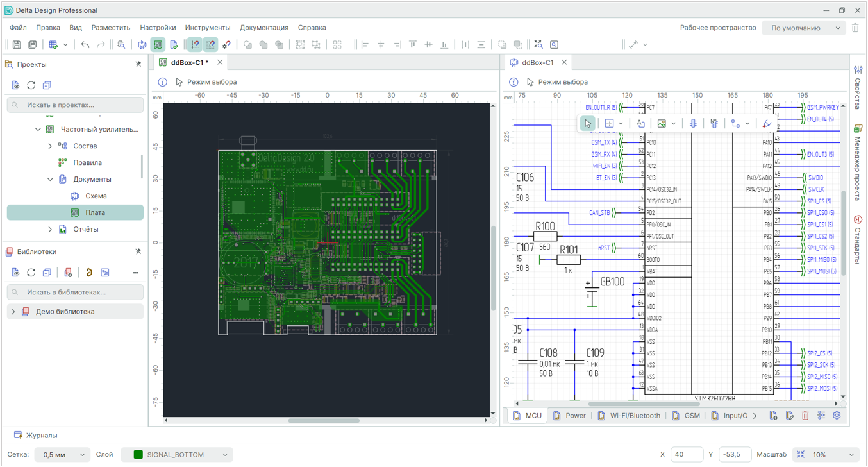The height and width of the screenshot is (467, 868).
Task: Open the Инструменты menu
Action: coord(208,28)
